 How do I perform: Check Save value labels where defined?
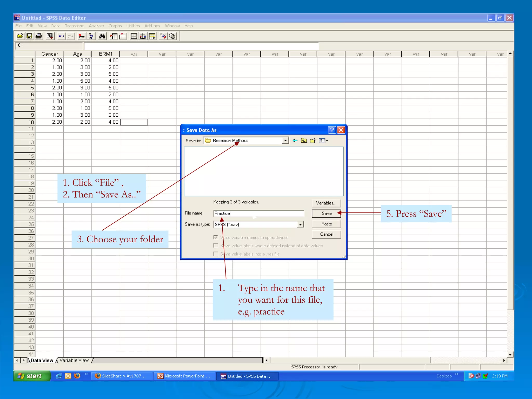[216, 245]
